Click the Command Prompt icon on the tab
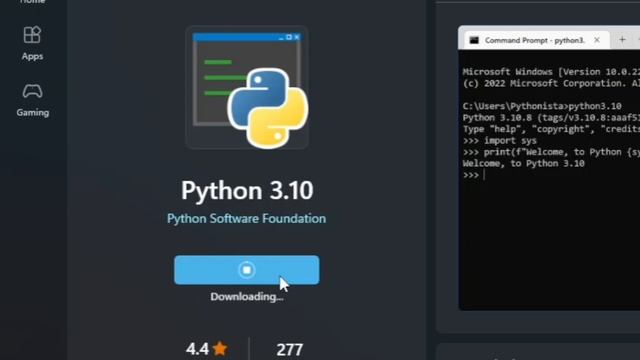Viewport: 640px width, 360px height. (x=474, y=40)
